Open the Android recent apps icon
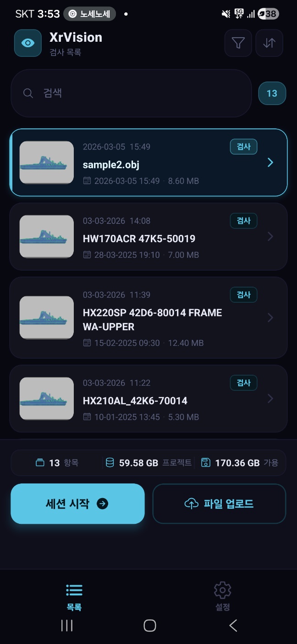This screenshot has height=644, width=297. coord(67,625)
